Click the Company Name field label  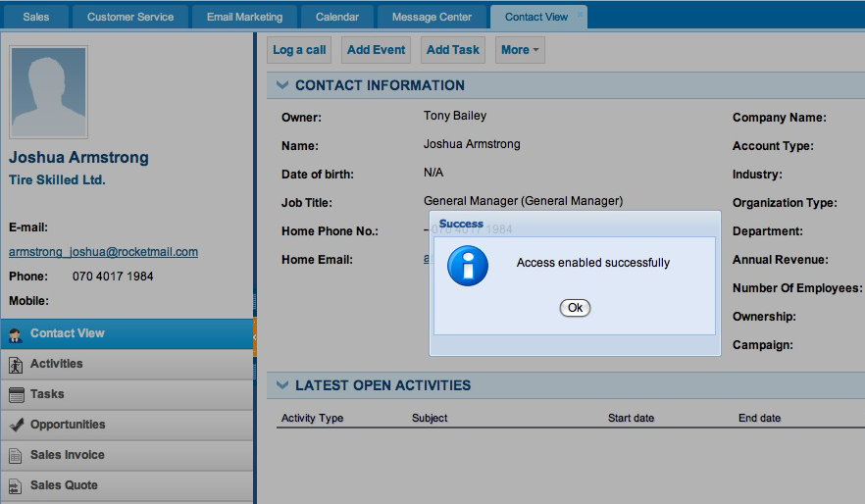pyautogui.click(x=779, y=118)
